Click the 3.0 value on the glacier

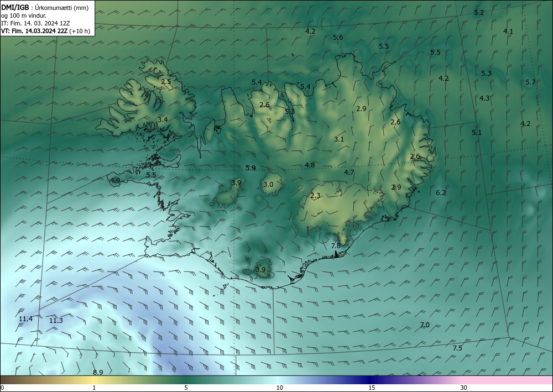[x=268, y=184]
